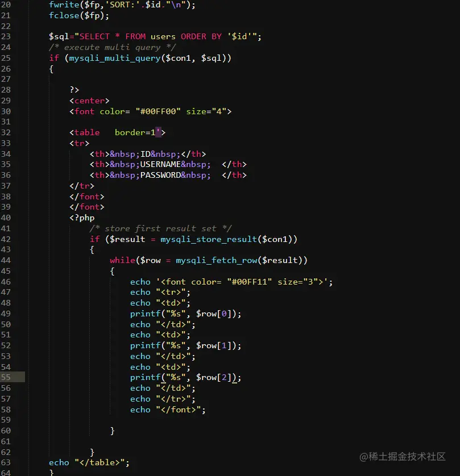Click the <tr> tag on line 33

[x=79, y=144]
